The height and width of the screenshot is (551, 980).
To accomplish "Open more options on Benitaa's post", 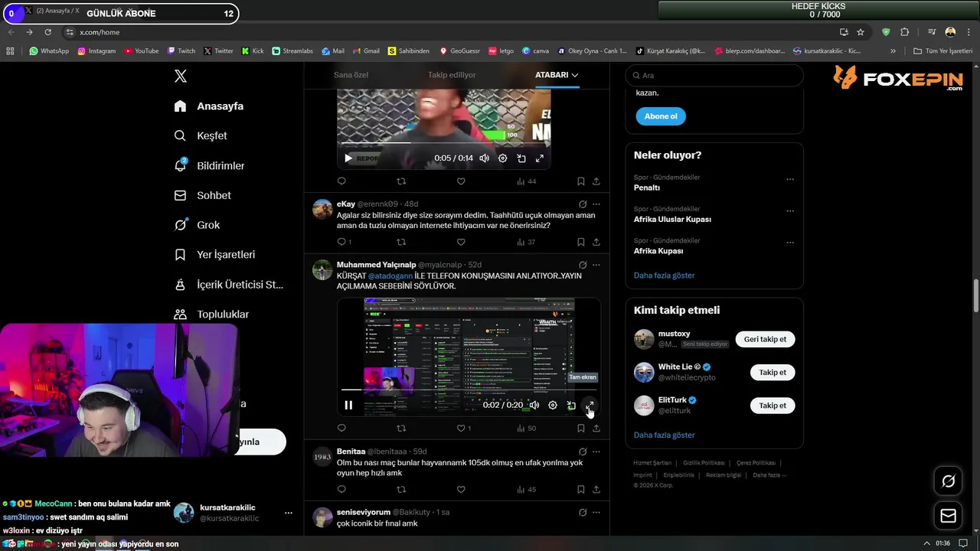I will coord(596,452).
